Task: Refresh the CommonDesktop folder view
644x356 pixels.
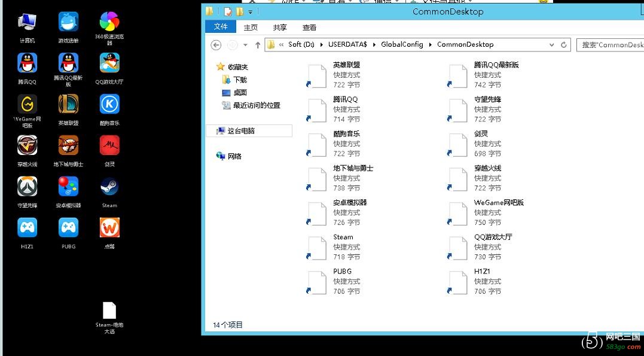Action: 564,45
